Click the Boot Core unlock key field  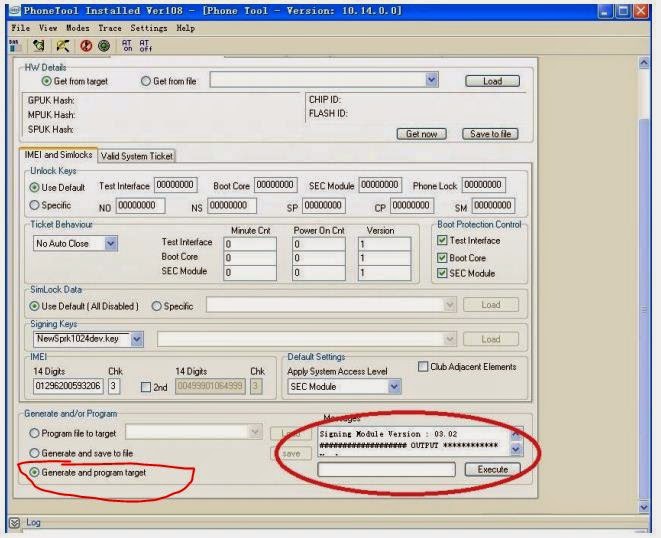[x=276, y=185]
